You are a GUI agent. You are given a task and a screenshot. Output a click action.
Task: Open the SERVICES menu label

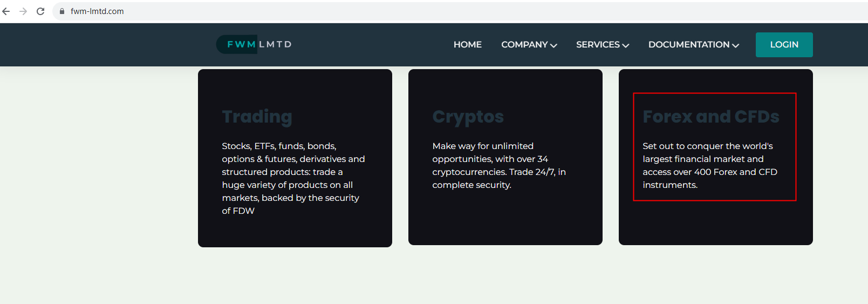[x=598, y=45]
